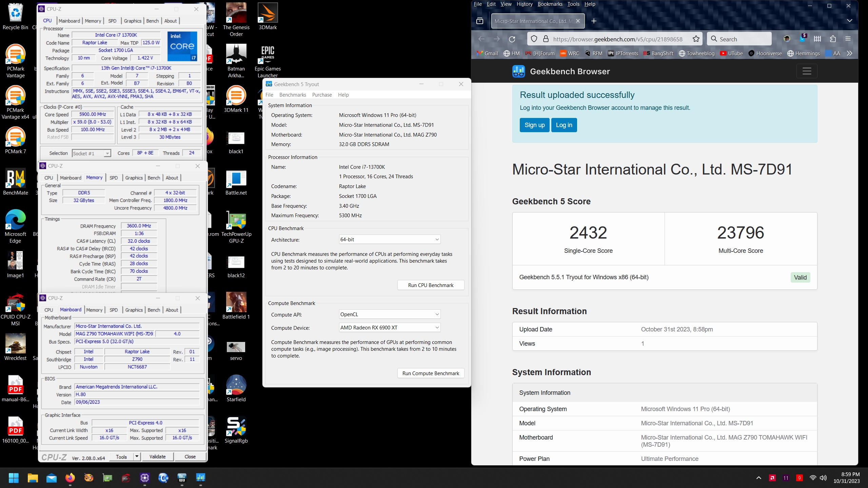Open the Recycle Bin desktop icon

15,17
